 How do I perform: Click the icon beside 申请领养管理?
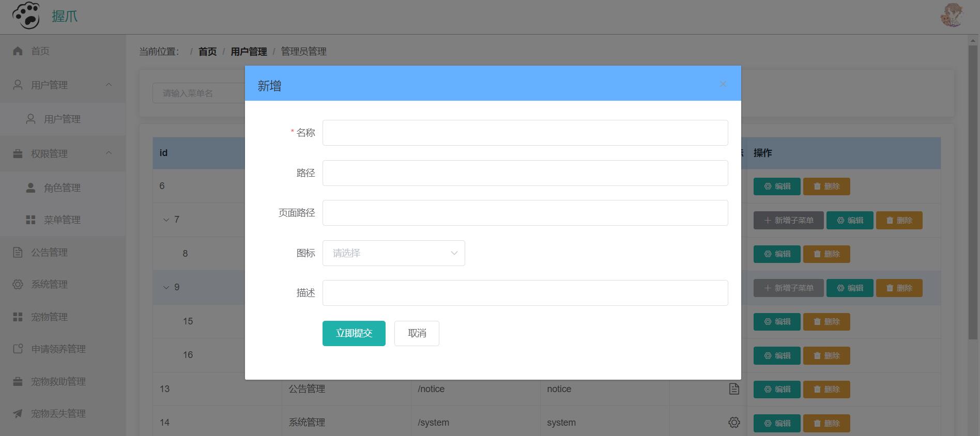pos(18,349)
